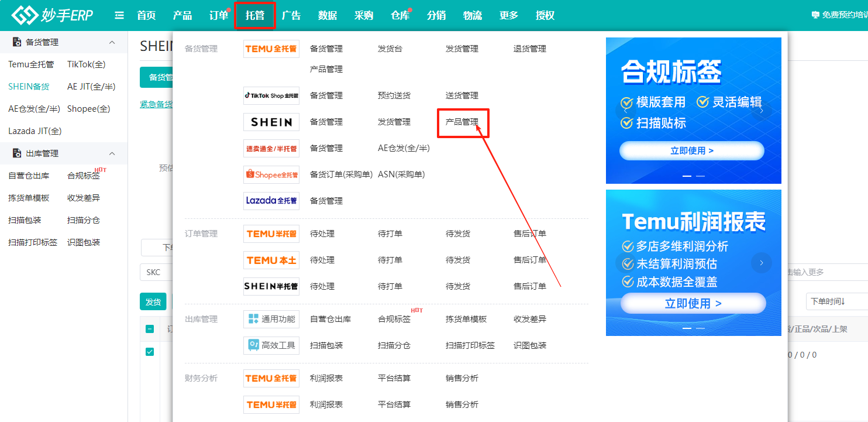Open TEMU全托管 发货台 link
The image size is (868, 422).
tap(390, 49)
